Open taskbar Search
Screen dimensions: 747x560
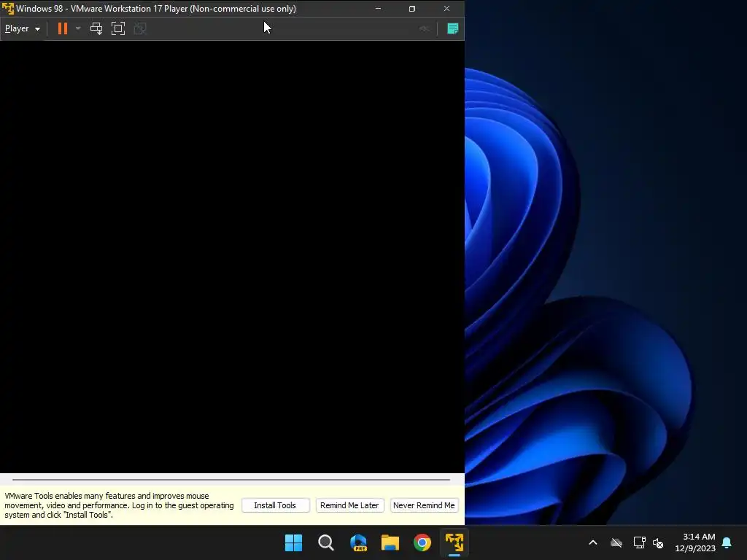tap(326, 542)
